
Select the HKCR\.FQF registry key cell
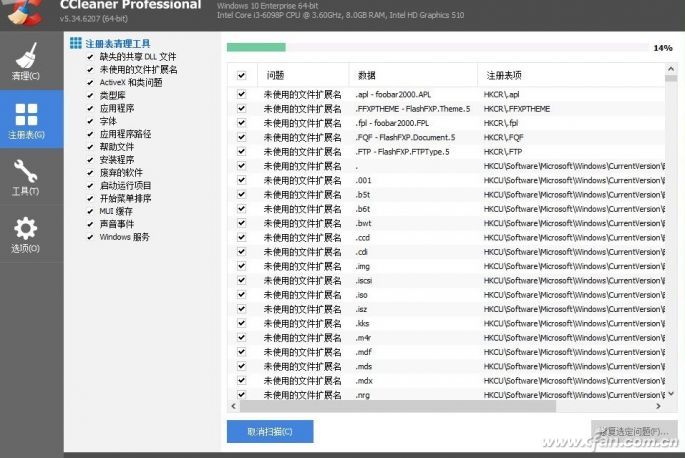tap(503, 137)
